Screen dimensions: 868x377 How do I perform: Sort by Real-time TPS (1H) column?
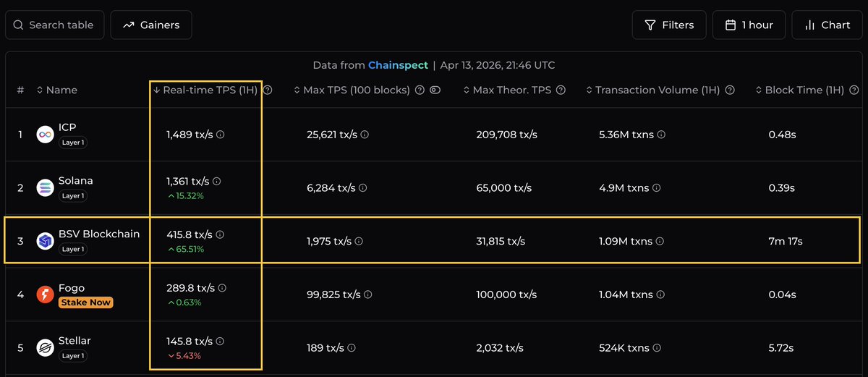click(205, 90)
